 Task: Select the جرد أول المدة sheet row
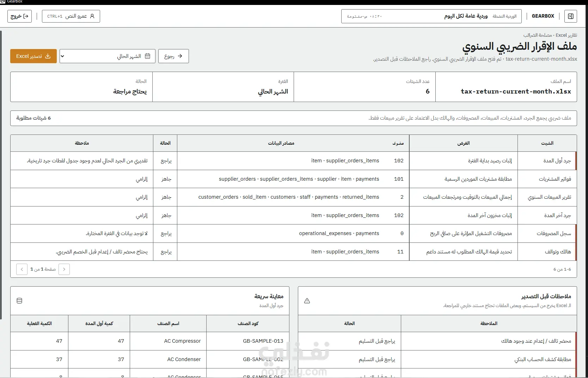(x=294, y=161)
